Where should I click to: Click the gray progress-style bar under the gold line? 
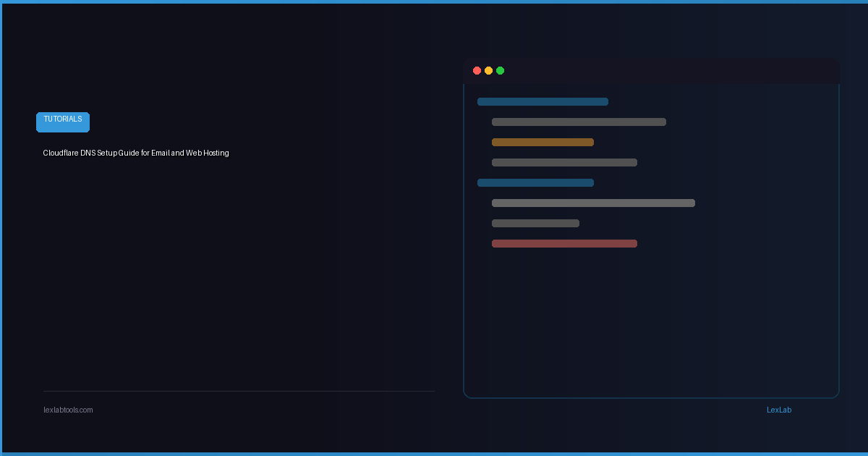(564, 162)
